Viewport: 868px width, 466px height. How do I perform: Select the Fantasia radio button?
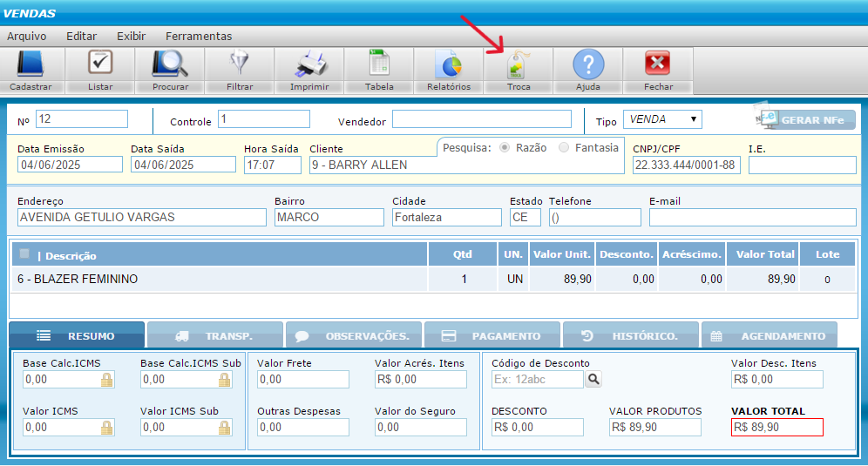coord(564,148)
